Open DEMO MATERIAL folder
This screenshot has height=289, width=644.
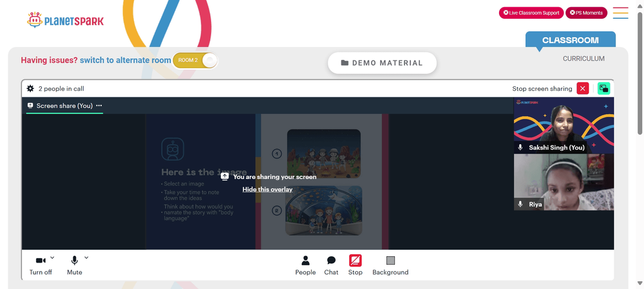pos(382,63)
